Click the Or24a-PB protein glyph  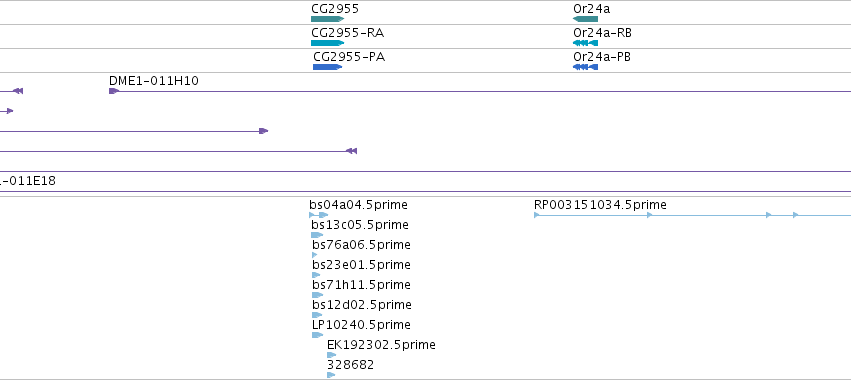click(x=586, y=67)
